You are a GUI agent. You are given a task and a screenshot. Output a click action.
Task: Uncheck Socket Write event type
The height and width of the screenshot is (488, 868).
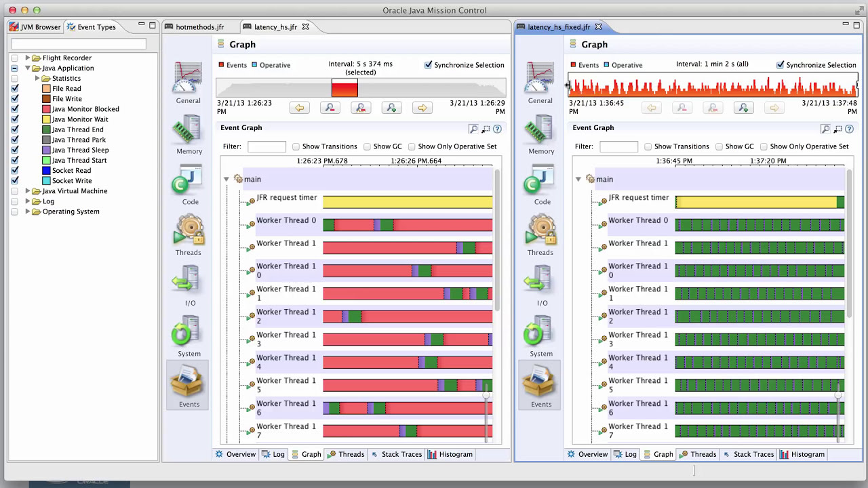tap(15, 181)
